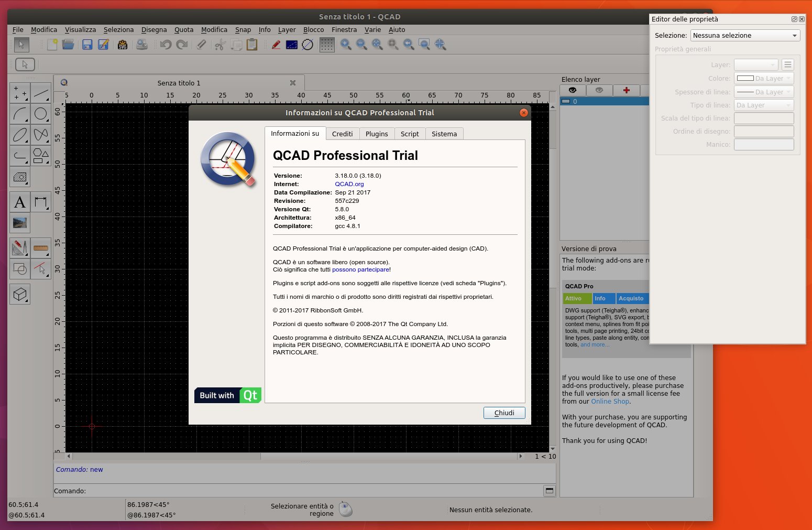This screenshot has height=530, width=812.
Task: Select the arrow pointer tool in top toolbar
Action: tap(21, 45)
